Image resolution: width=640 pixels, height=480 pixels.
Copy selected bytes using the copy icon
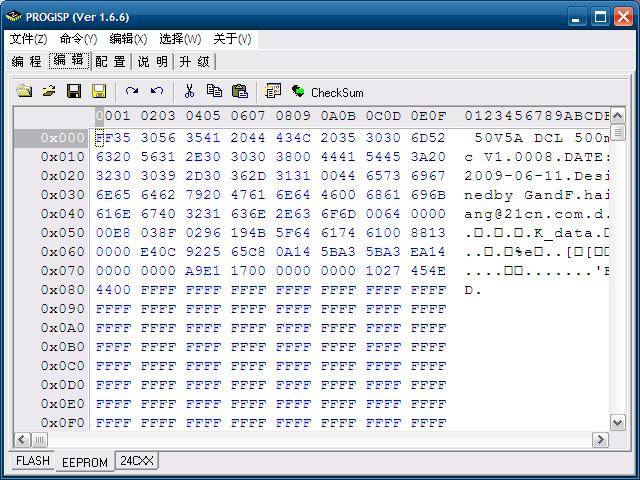(x=214, y=91)
